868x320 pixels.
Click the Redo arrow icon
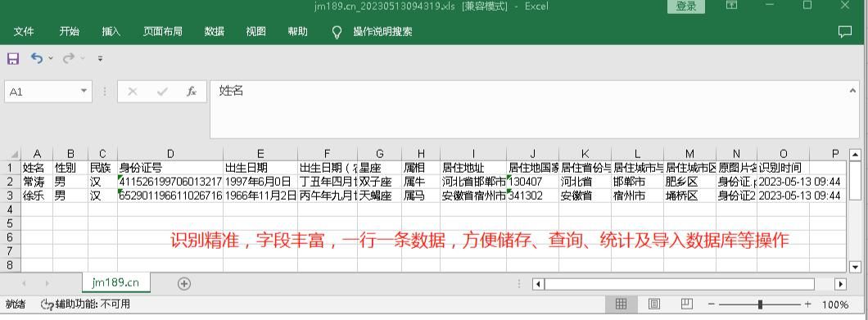click(x=69, y=58)
